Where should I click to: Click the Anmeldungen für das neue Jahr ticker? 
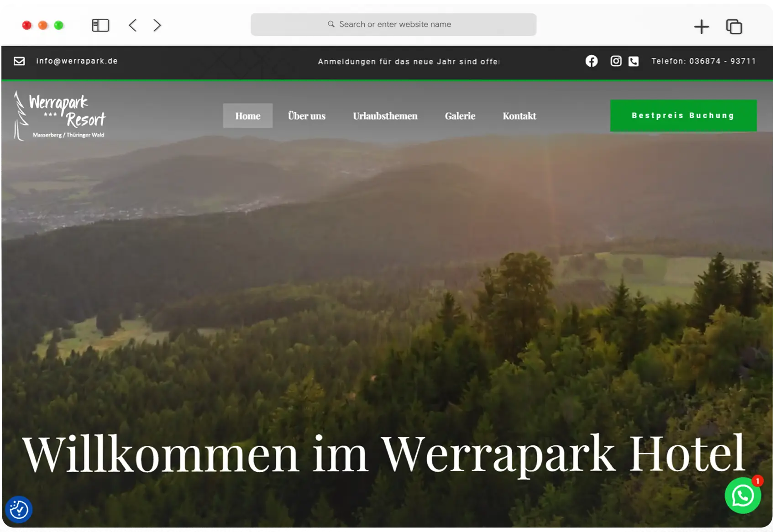(409, 62)
